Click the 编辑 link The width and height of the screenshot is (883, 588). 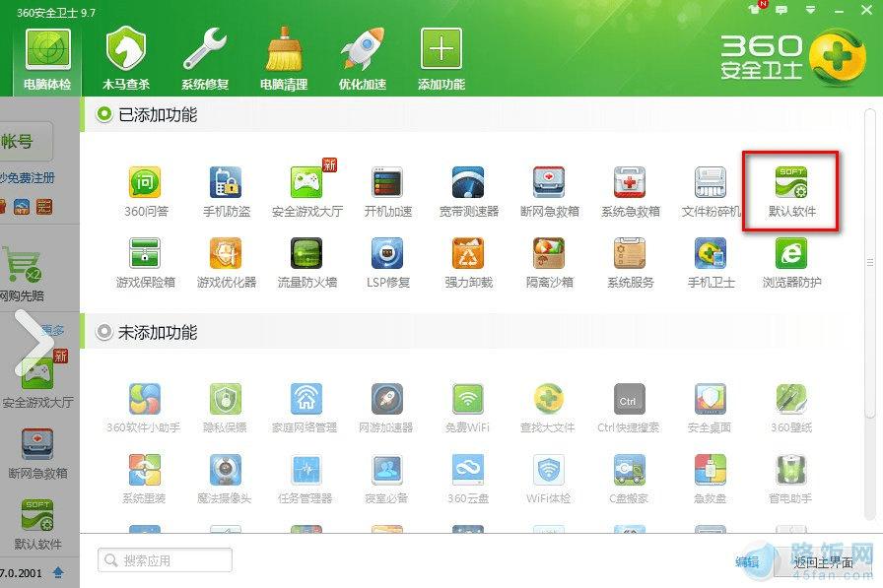pos(747,561)
